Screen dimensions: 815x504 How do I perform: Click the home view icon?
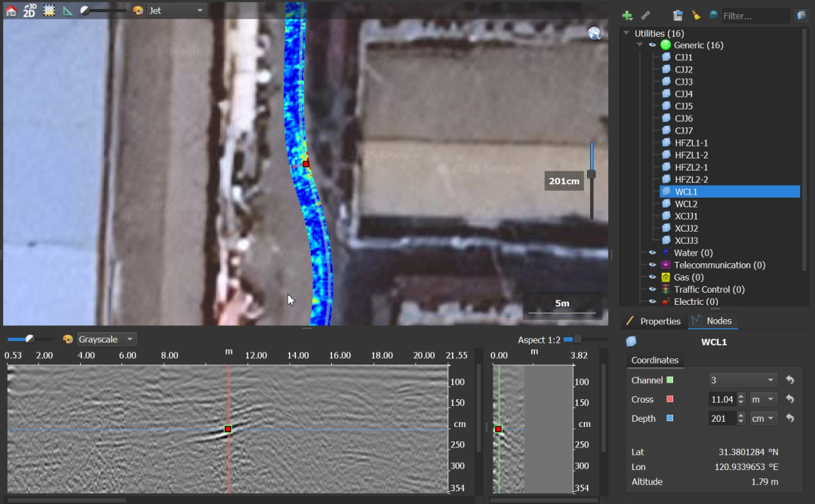pyautogui.click(x=11, y=11)
